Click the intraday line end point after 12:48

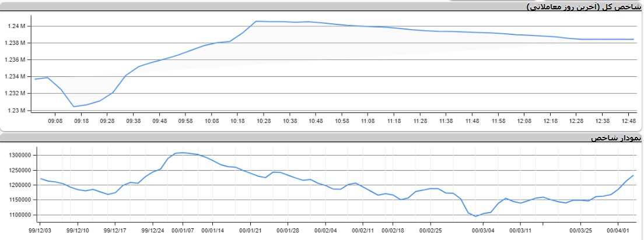pos(633,39)
